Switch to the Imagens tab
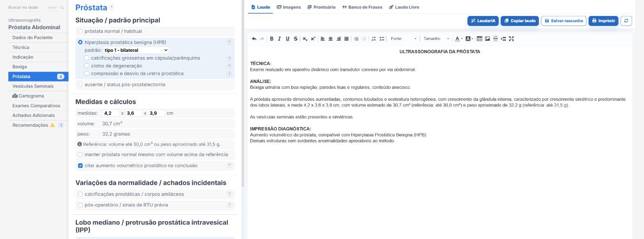Viewport: 644px width, 239px height. point(289,7)
